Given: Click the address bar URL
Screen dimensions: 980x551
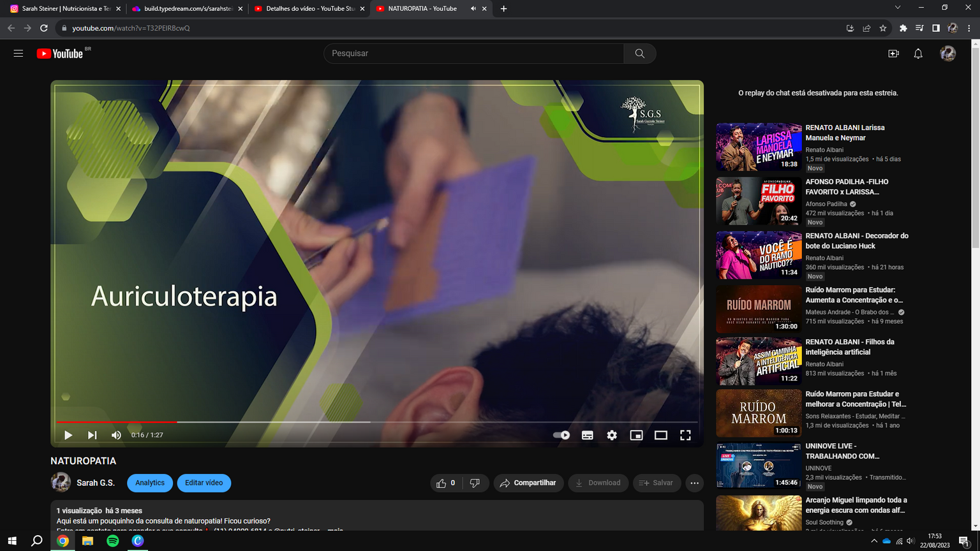Looking at the screenshot, I should click(131, 28).
